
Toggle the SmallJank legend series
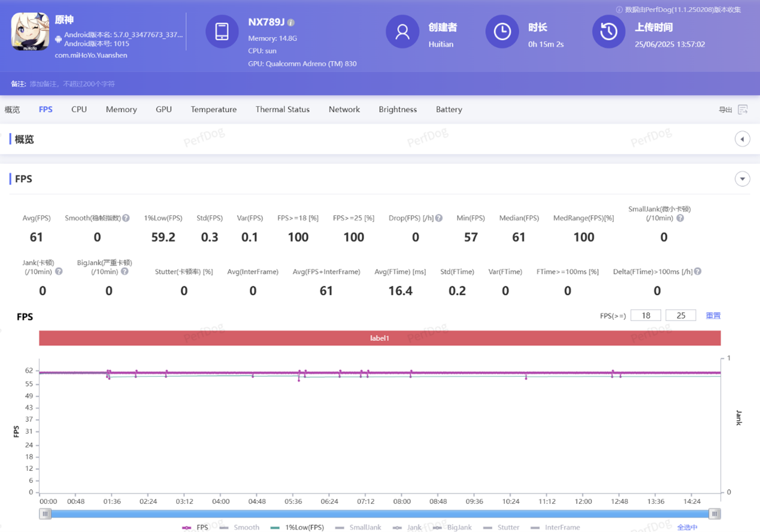(x=358, y=527)
